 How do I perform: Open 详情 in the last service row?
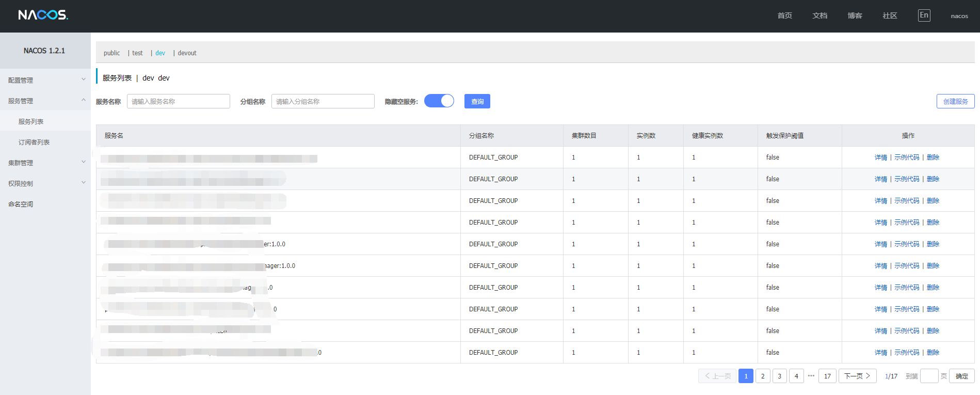click(881, 353)
